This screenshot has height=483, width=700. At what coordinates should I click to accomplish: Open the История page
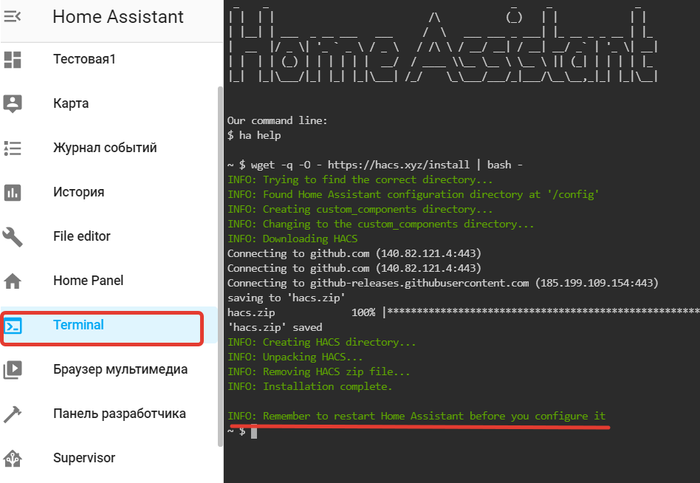click(x=79, y=192)
